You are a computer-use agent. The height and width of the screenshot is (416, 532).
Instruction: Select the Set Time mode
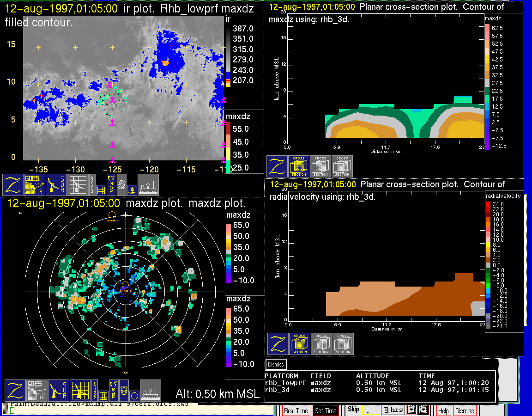tap(326, 410)
